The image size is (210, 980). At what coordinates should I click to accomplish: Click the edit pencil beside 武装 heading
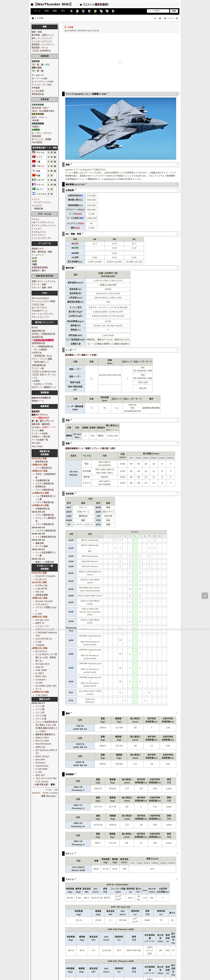[71, 420]
